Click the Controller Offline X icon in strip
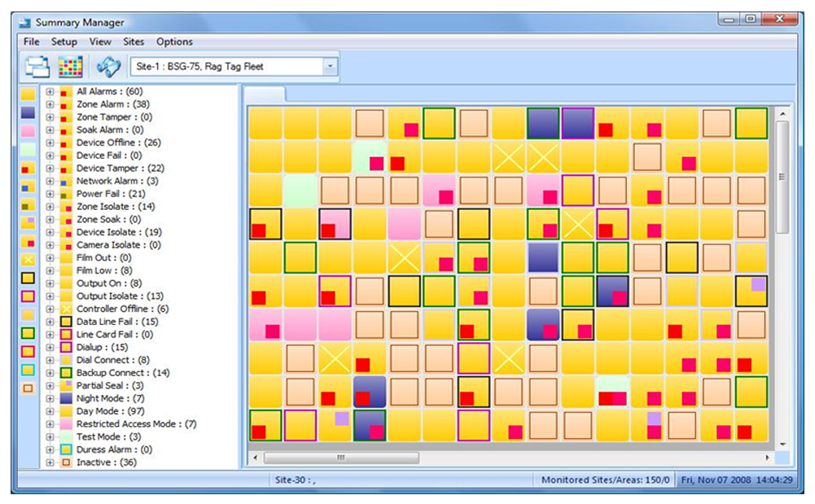Image resolution: width=815 pixels, height=504 pixels. click(x=28, y=259)
